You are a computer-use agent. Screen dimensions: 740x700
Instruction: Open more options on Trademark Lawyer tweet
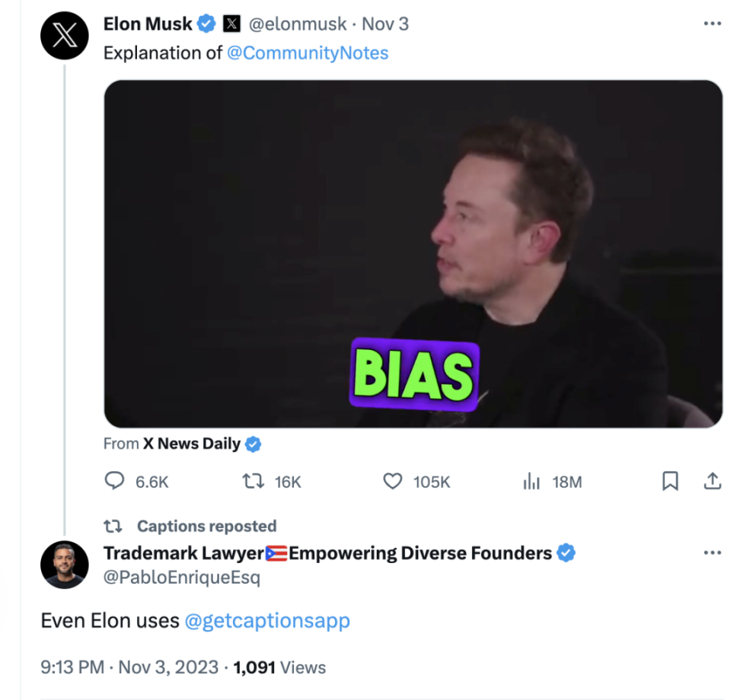point(712,553)
